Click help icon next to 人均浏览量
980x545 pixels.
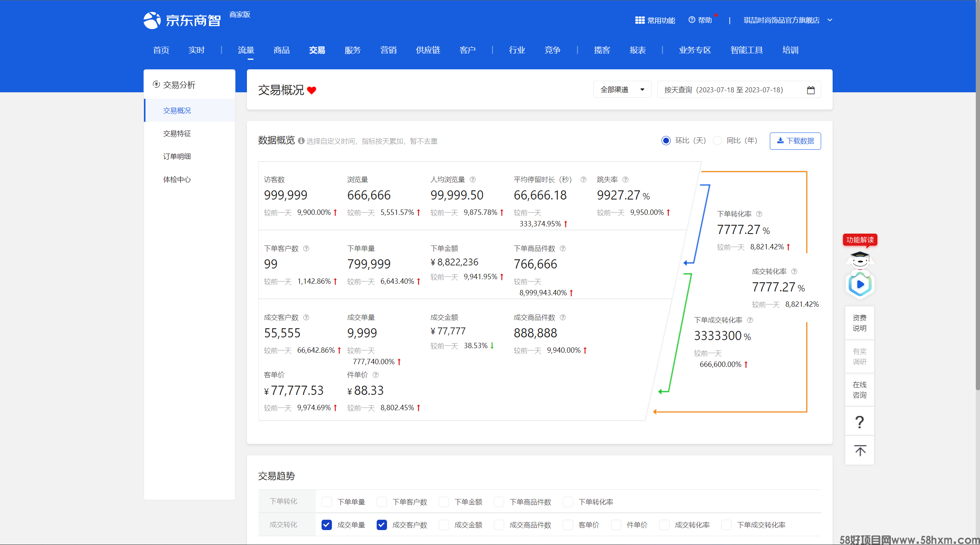pyautogui.click(x=473, y=179)
